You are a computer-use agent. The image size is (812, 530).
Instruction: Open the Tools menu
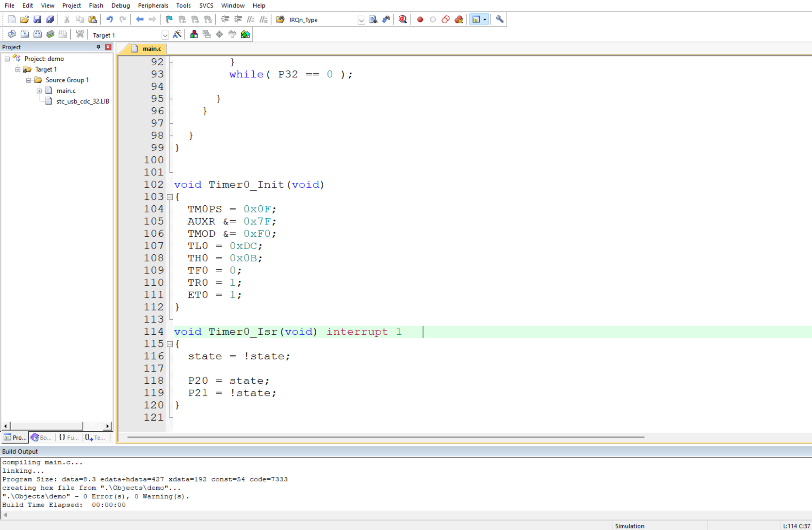click(x=183, y=5)
